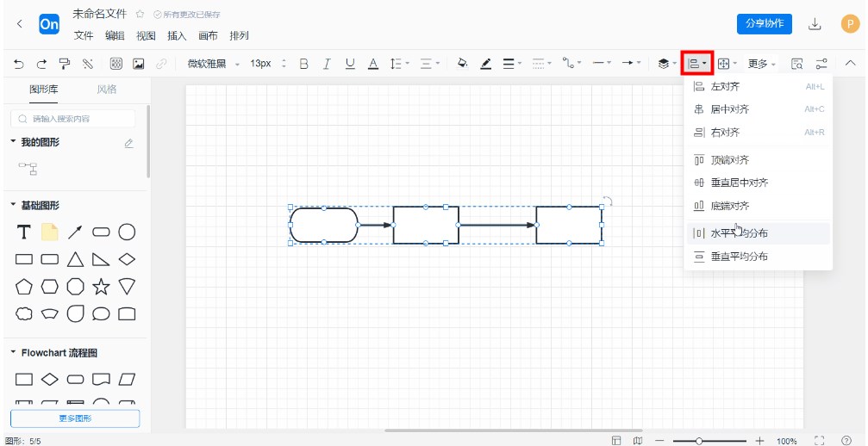Select the cloud shape
Screen dimensions: 868x446
[24, 314]
